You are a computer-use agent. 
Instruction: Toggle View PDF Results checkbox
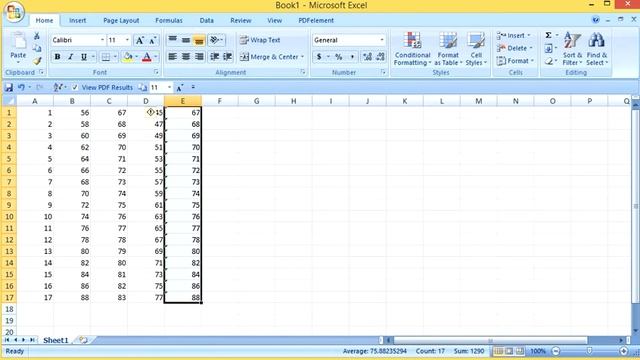coord(75,87)
